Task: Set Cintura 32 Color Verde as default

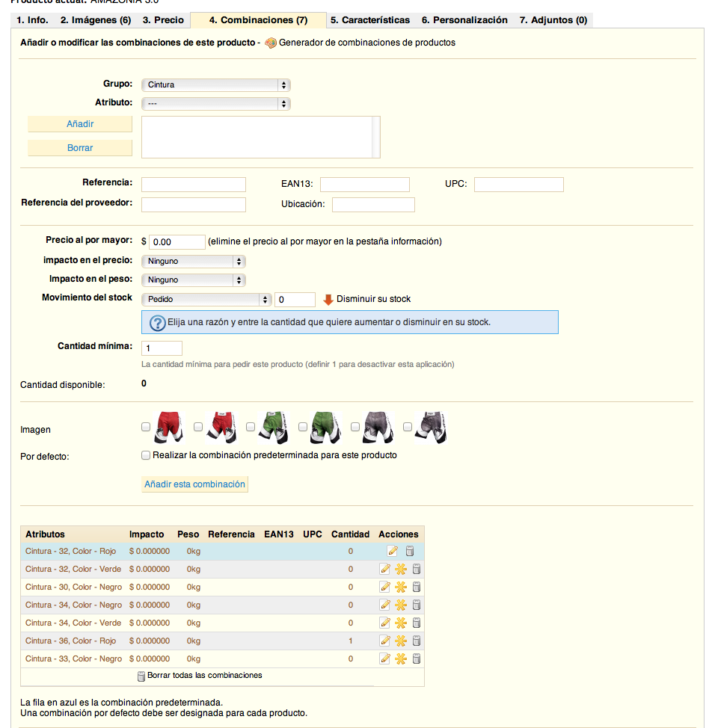Action: pos(401,569)
